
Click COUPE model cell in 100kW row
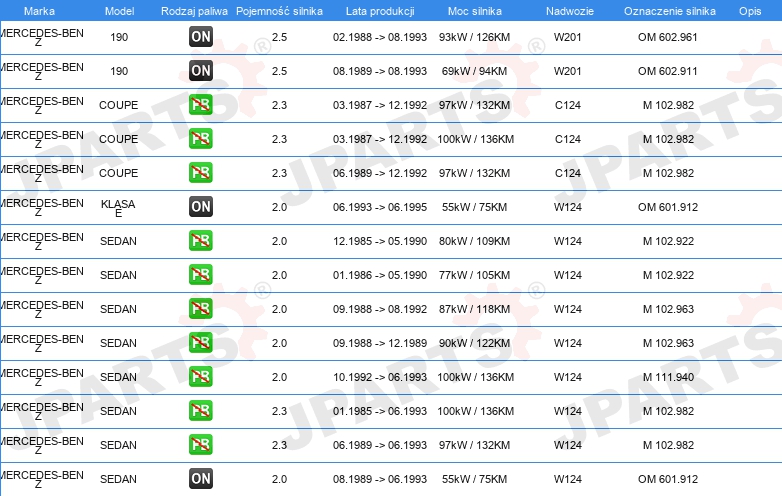point(118,139)
